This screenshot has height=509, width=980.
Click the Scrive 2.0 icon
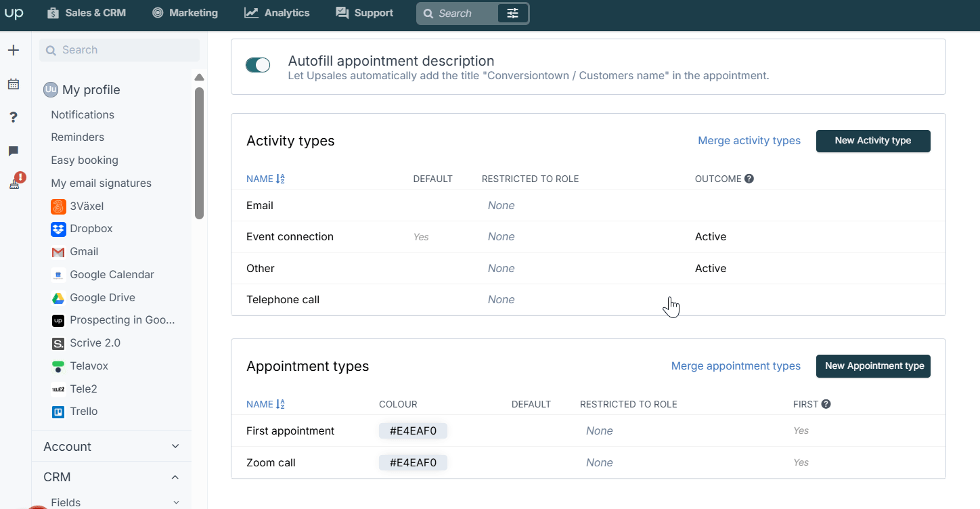58,343
